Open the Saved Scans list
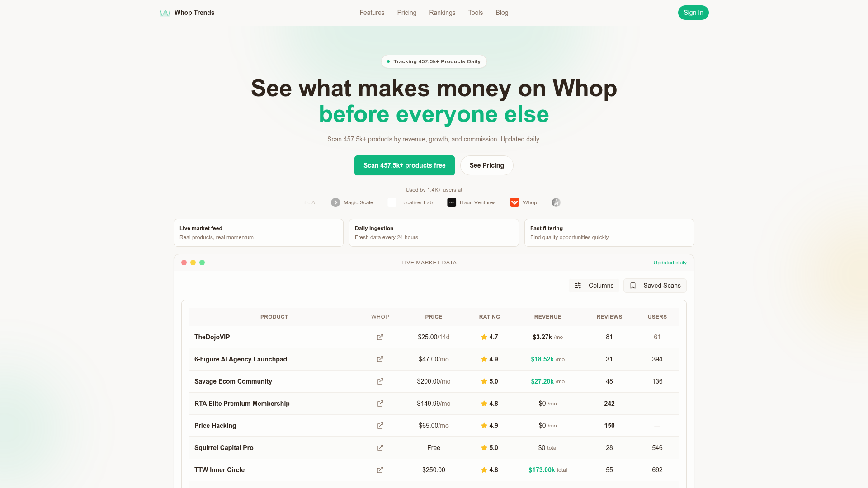Screen dimensions: 868x488 [655, 286]
